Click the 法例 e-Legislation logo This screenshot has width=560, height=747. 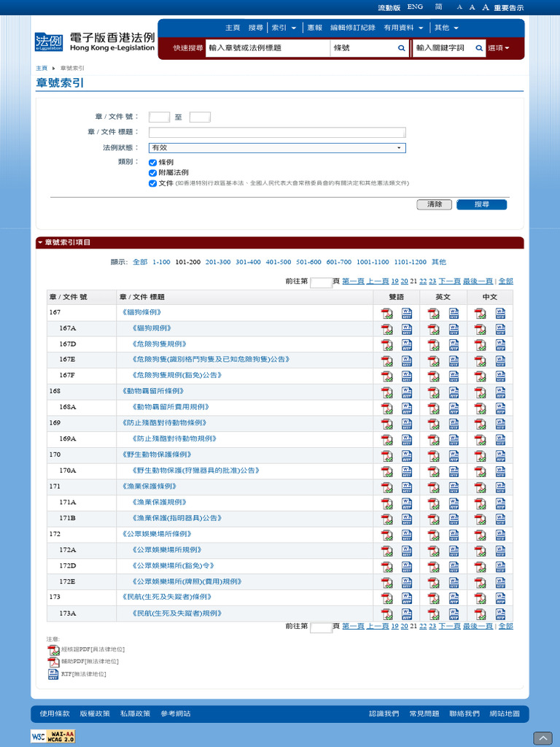(x=49, y=42)
